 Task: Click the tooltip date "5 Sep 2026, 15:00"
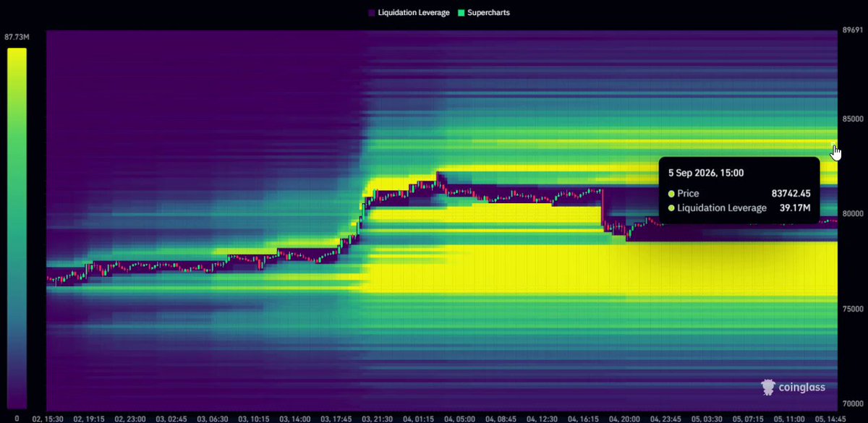click(706, 173)
